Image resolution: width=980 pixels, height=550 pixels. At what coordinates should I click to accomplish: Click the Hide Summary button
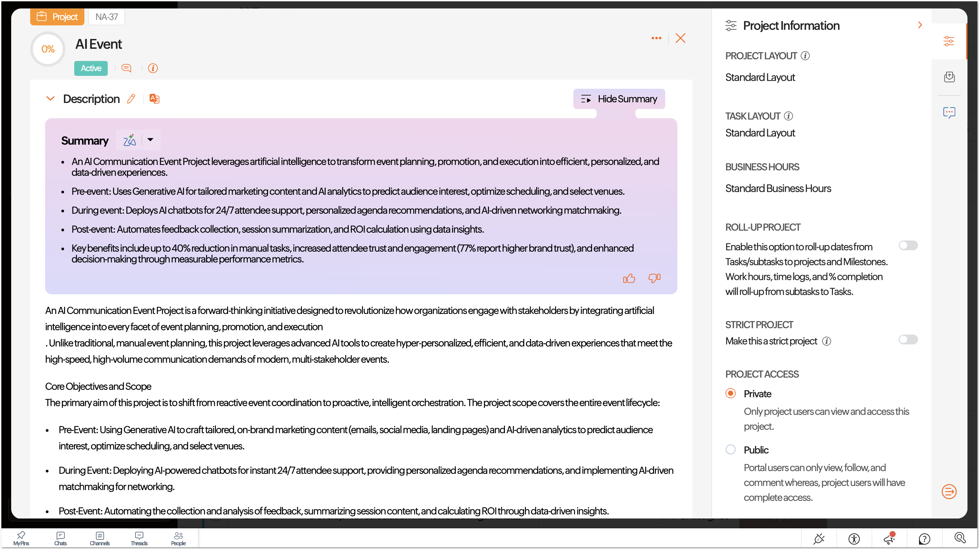pyautogui.click(x=619, y=99)
